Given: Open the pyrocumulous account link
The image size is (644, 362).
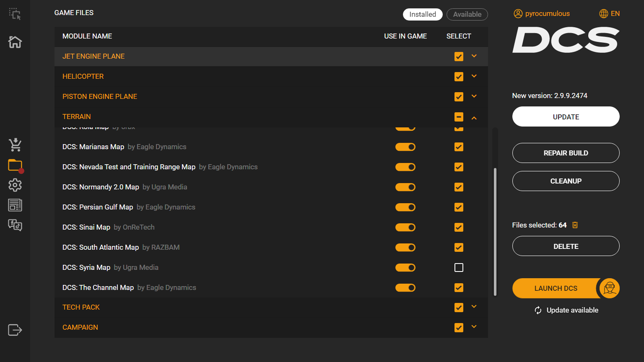Looking at the screenshot, I should click(547, 13).
